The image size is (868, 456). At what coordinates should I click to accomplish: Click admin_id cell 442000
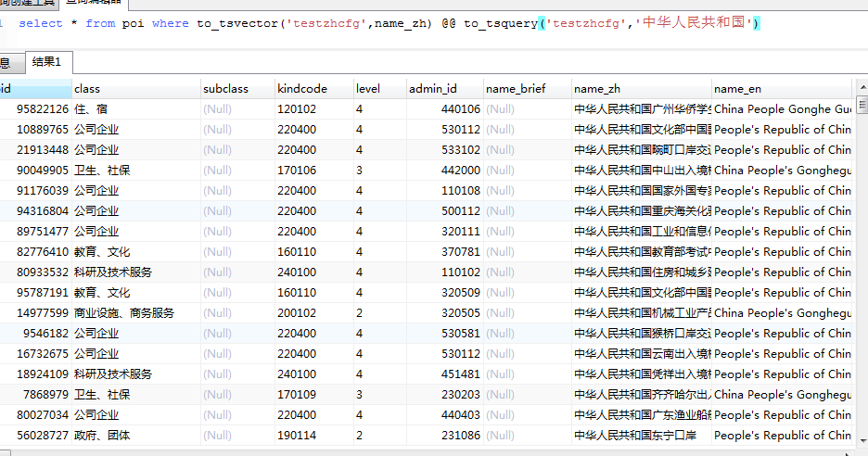point(444,171)
